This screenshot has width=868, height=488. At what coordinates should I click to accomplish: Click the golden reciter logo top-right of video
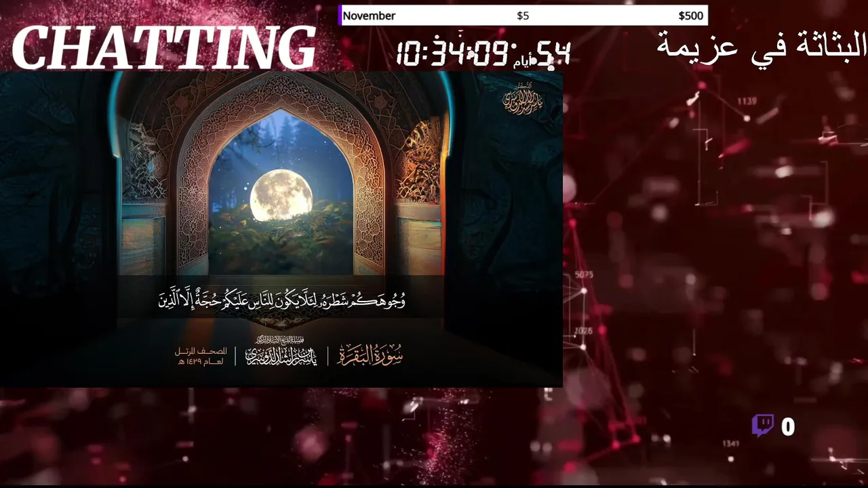522,98
